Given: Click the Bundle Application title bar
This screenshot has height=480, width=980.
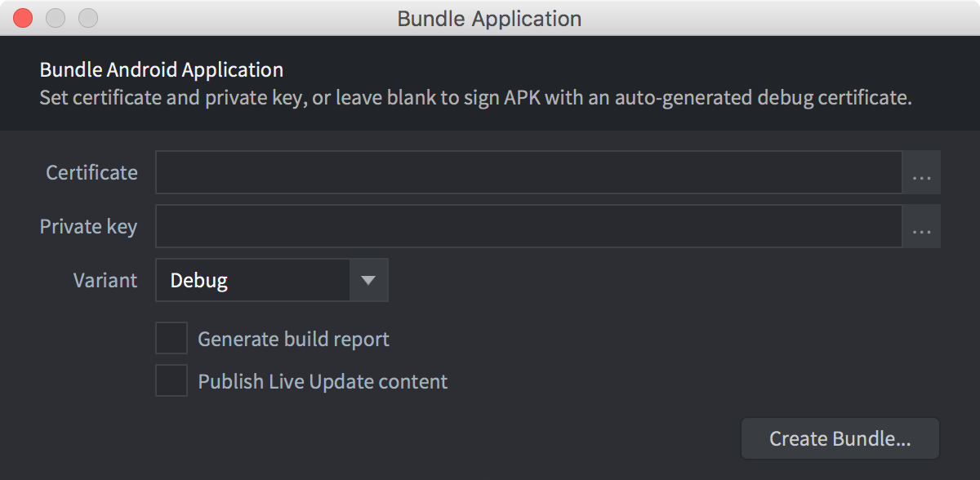Looking at the screenshot, I should [x=488, y=18].
